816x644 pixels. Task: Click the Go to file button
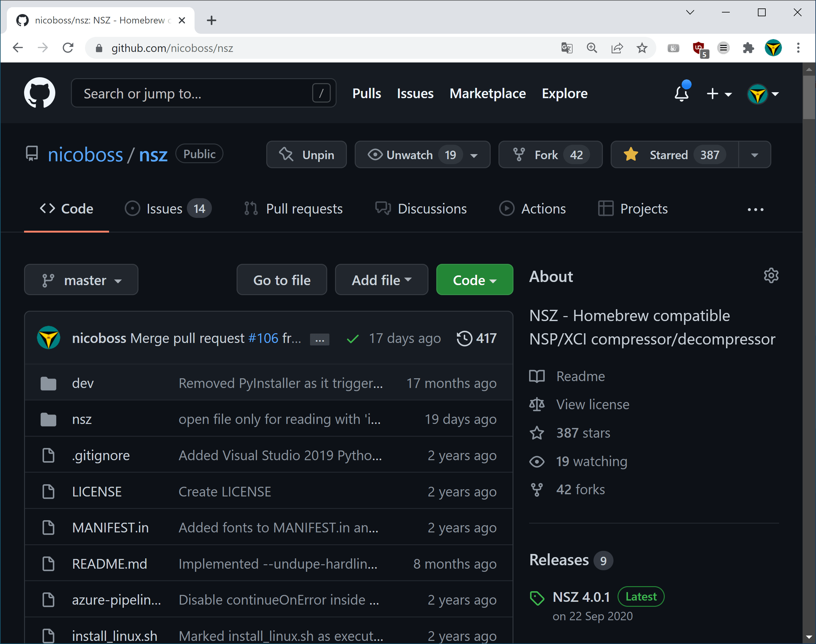tap(282, 280)
